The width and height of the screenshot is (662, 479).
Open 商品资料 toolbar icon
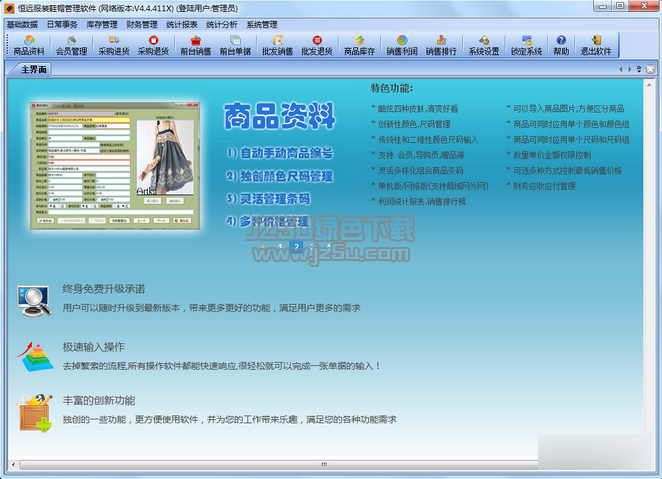29,45
